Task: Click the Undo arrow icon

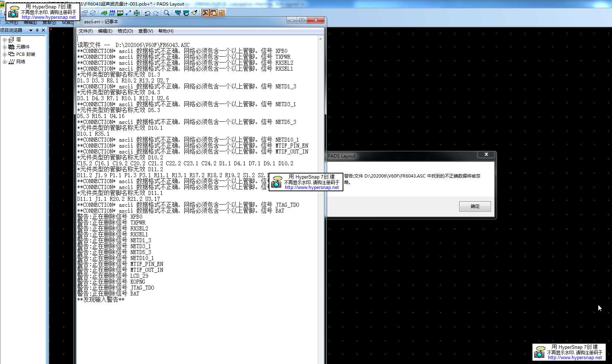Action: (148, 13)
